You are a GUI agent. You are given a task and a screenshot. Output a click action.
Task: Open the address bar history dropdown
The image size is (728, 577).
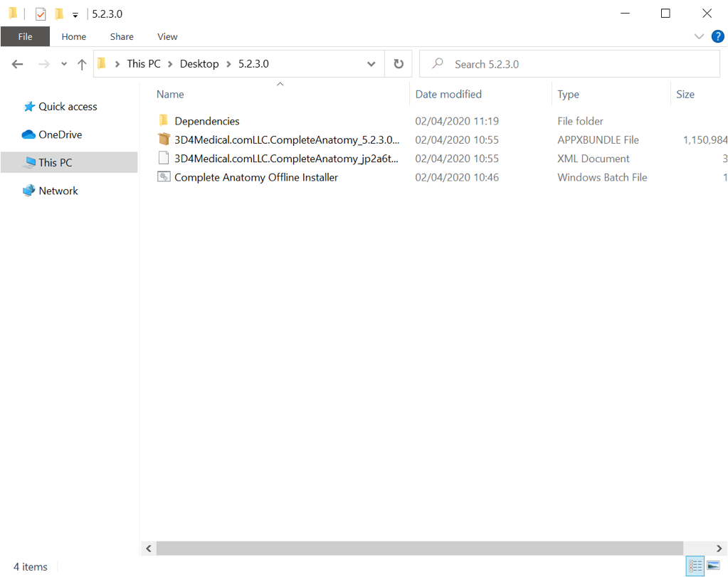coord(371,64)
